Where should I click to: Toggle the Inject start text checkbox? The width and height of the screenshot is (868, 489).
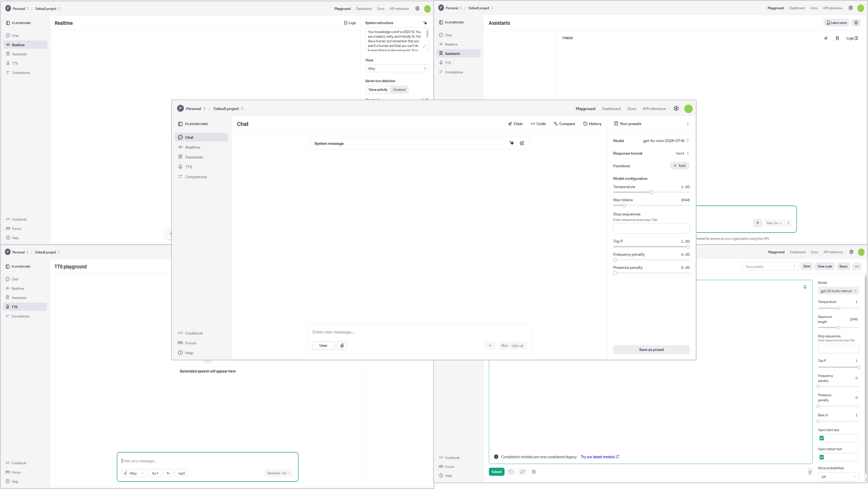(822, 438)
